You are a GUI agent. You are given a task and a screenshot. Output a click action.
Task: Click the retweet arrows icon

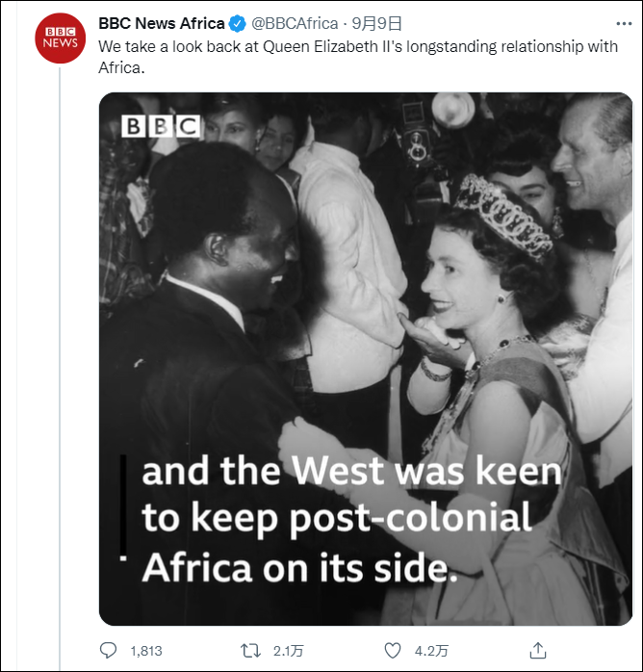pos(250,650)
